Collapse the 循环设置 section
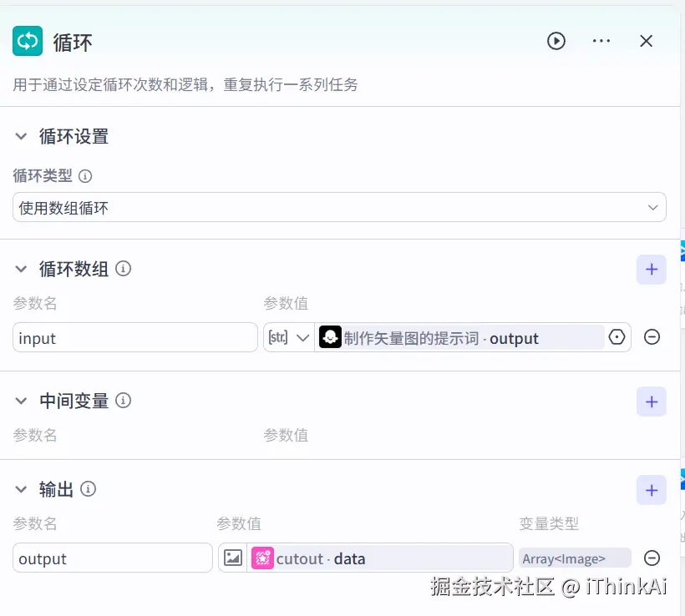Image resolution: width=685 pixels, height=616 pixels. pyautogui.click(x=21, y=136)
